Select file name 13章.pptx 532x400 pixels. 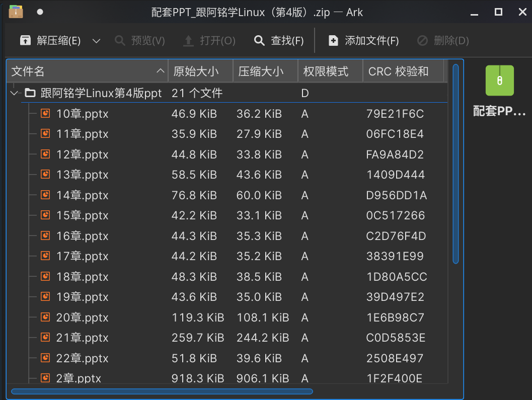(x=82, y=175)
